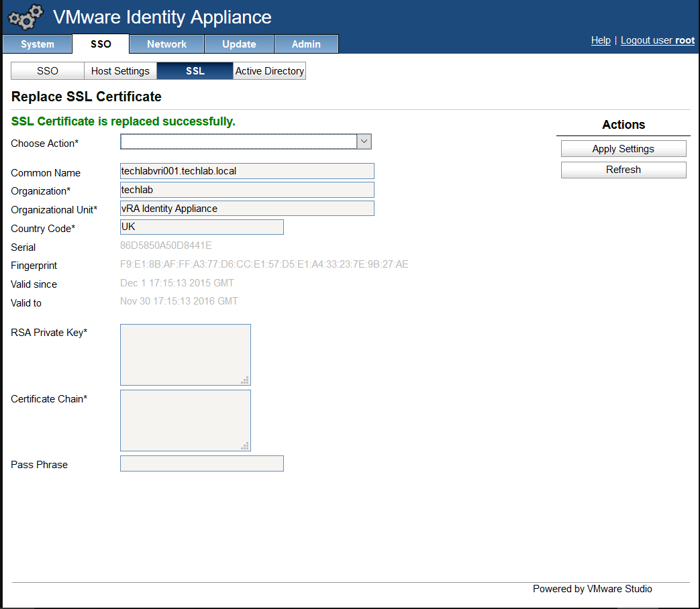Switch to the Network tab
The height and width of the screenshot is (609, 700).
(x=166, y=44)
